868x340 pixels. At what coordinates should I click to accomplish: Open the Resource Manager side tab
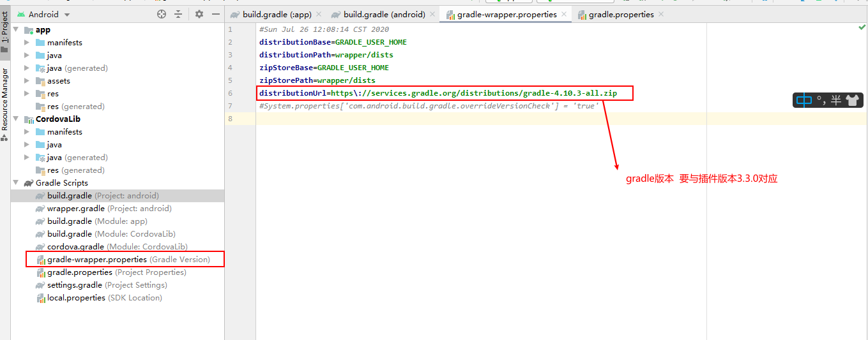click(x=4, y=103)
